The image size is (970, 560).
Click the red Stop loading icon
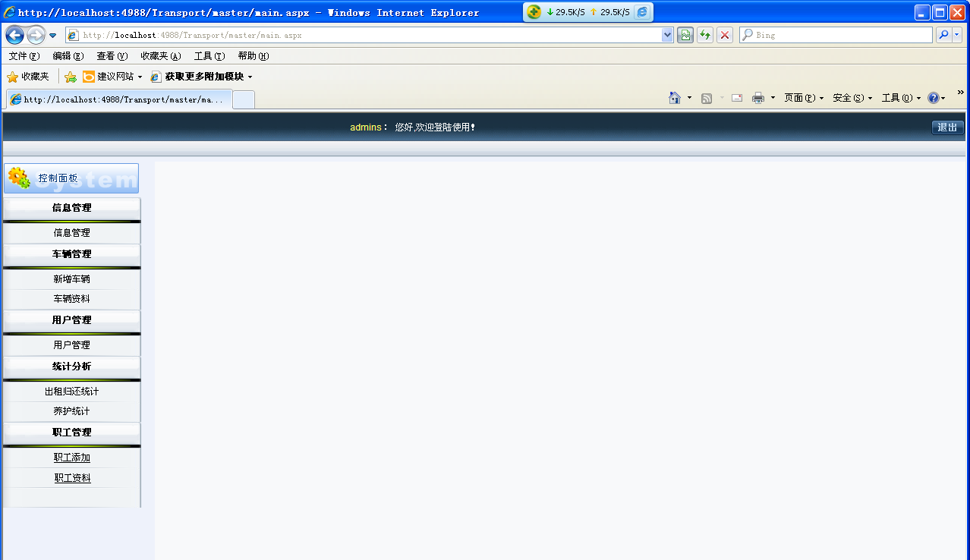pos(725,35)
